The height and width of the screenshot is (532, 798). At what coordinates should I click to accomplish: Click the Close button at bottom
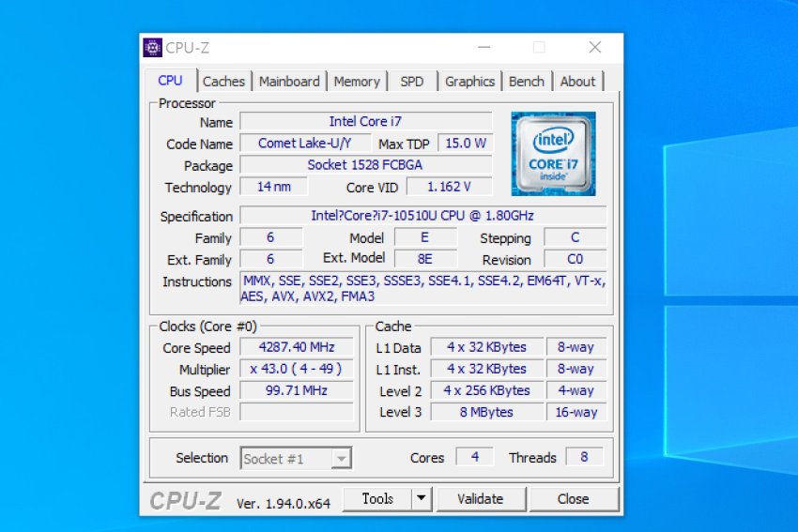574,499
